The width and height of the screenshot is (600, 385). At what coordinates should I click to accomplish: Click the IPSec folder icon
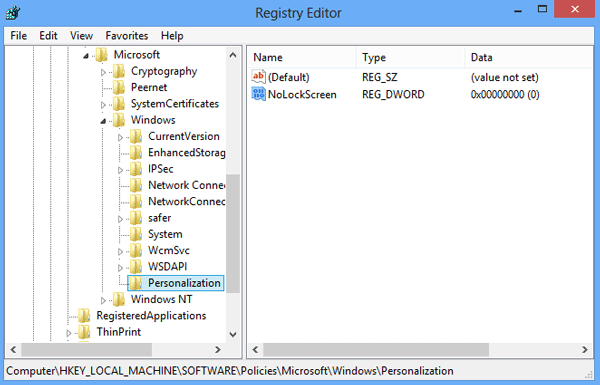click(136, 169)
